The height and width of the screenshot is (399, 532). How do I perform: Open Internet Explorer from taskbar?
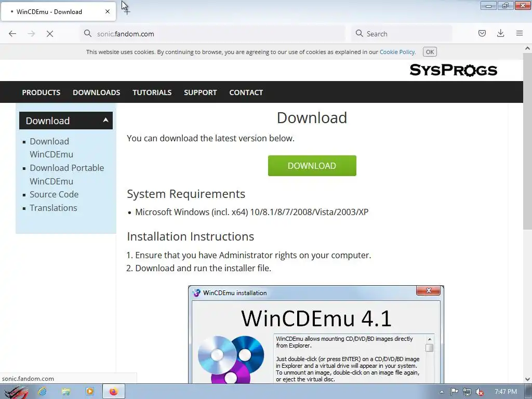tap(43, 392)
